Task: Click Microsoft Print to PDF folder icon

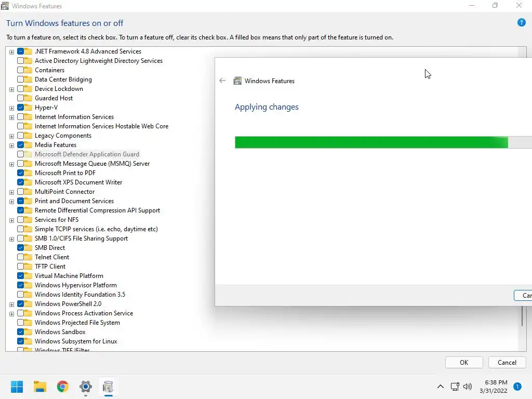Action: coord(28,173)
